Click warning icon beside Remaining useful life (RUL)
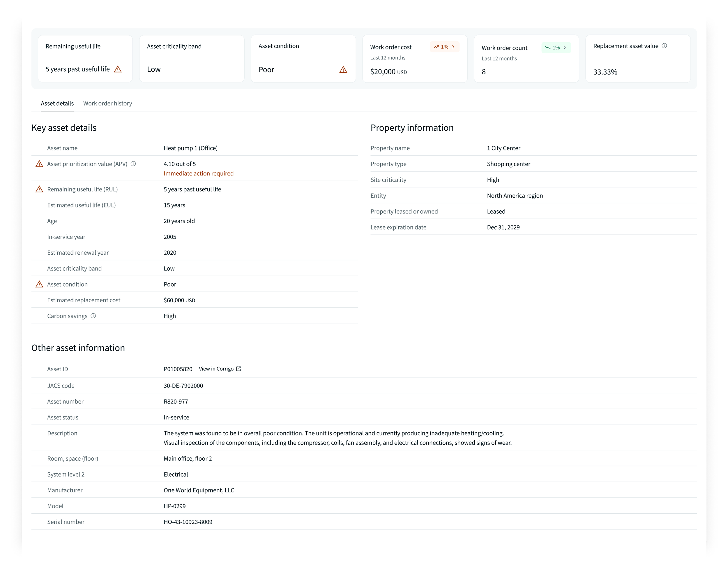This screenshot has height=570, width=728. tap(39, 189)
